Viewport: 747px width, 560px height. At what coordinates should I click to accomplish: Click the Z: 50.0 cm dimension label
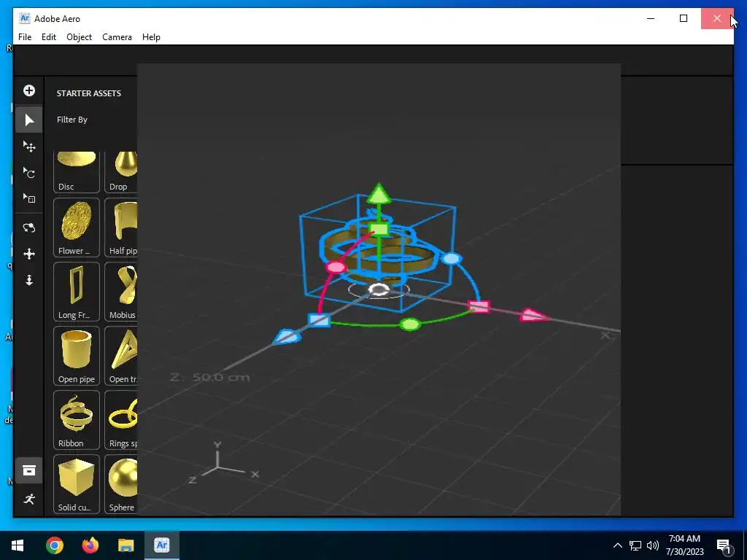tap(209, 377)
